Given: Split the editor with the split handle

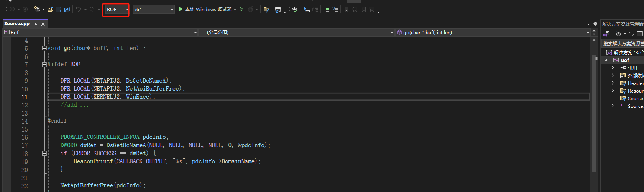Looking at the screenshot, I should click(x=594, y=33).
